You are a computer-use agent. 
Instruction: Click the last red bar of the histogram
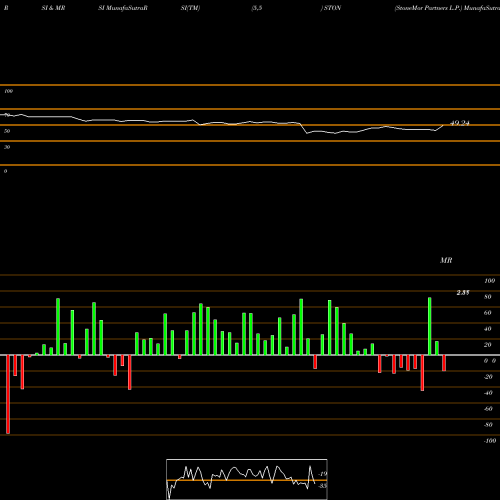[444, 363]
